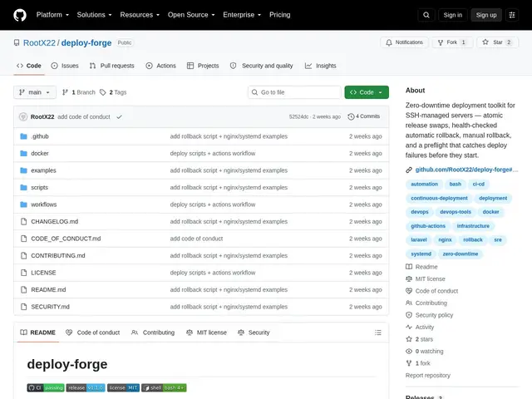Open RootX22 avatar in commit bar

click(x=23, y=116)
